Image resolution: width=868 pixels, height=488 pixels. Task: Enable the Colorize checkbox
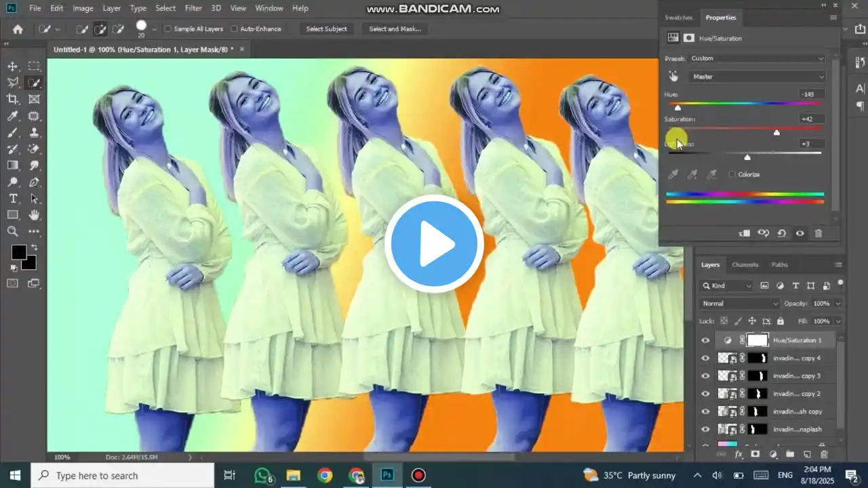(732, 174)
